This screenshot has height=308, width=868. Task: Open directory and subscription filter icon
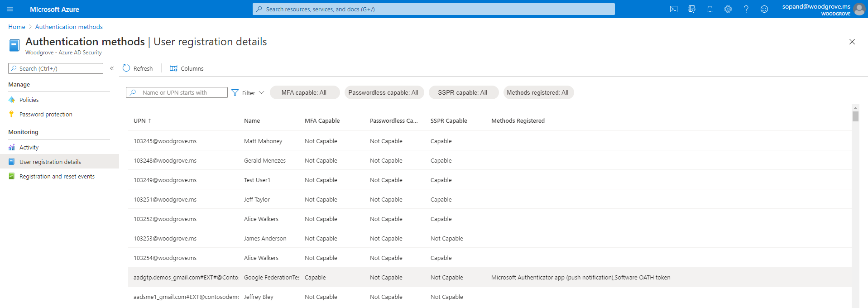click(691, 9)
